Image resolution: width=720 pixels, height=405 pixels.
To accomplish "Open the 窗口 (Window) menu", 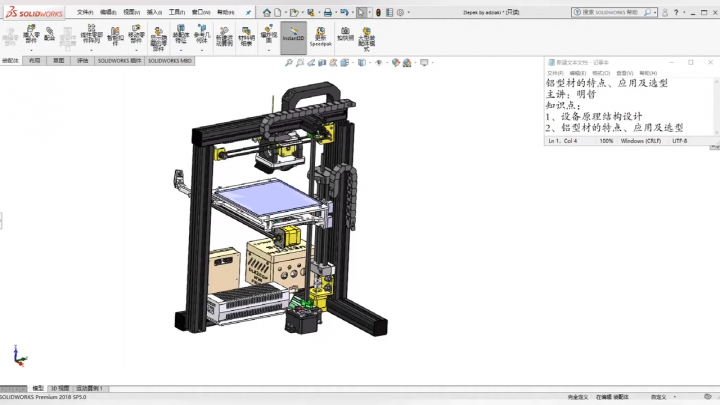I will (x=201, y=12).
